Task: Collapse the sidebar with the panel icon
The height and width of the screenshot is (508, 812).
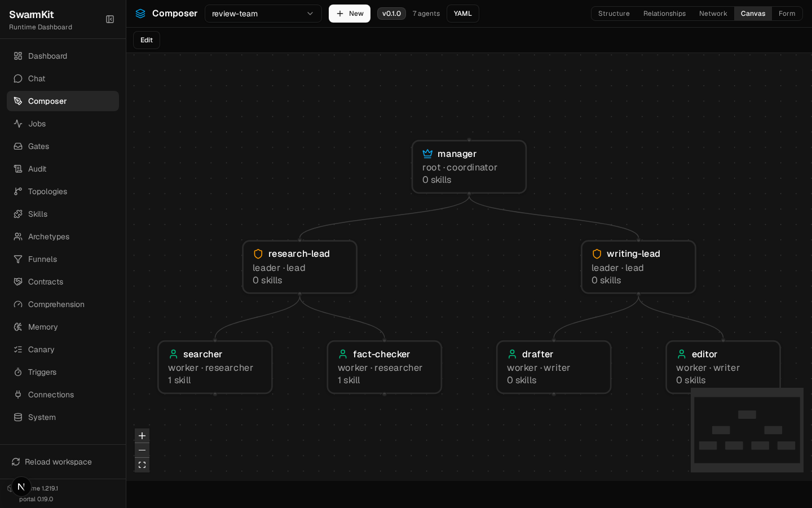Action: [x=110, y=19]
